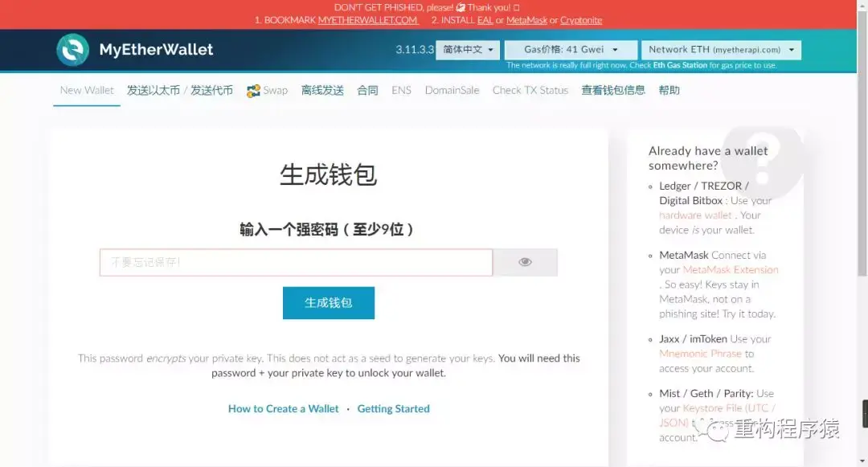Screen dimensions: 868x467
Task: Open the Getting Started link
Action: [x=394, y=409]
